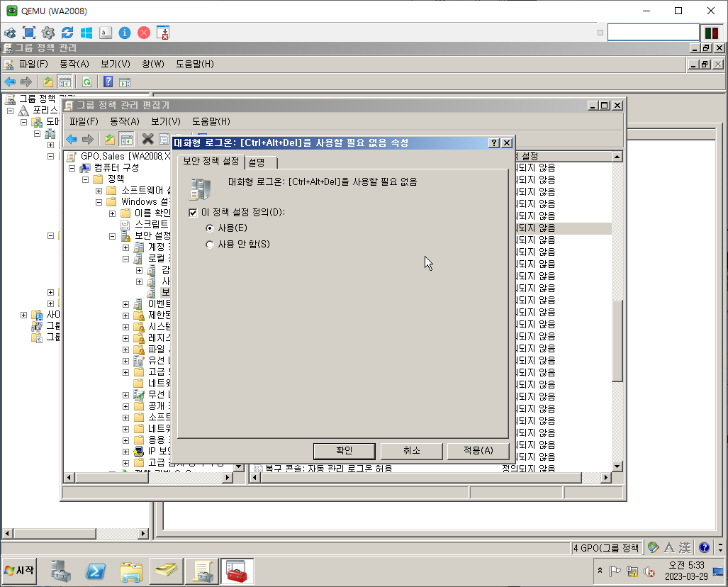This screenshot has height=587, width=728.
Task: Open red toolbox icon on taskbar
Action: (x=237, y=571)
